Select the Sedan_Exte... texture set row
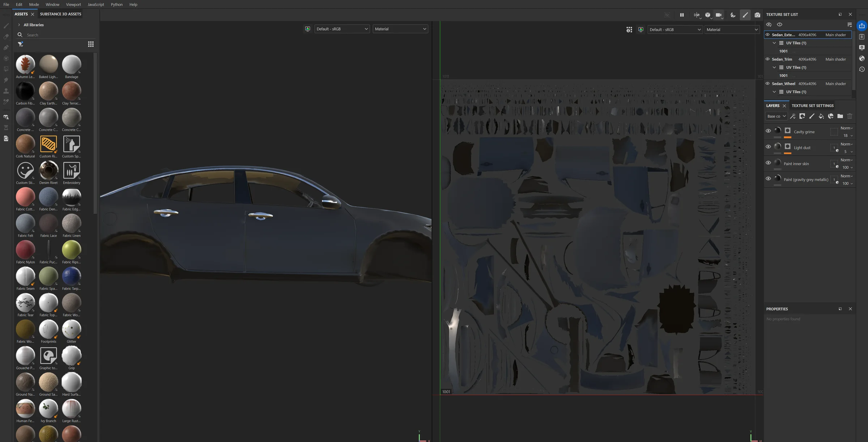Viewport: 868px width, 442px height. pos(807,35)
